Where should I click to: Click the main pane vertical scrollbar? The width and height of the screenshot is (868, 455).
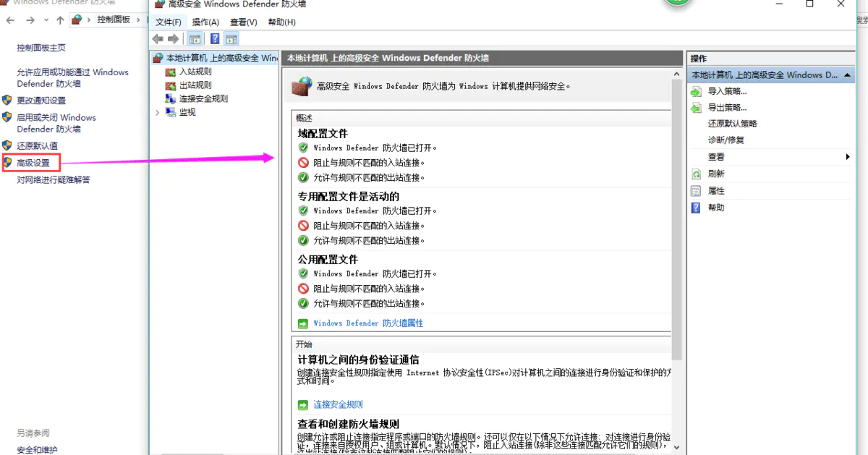[x=677, y=217]
